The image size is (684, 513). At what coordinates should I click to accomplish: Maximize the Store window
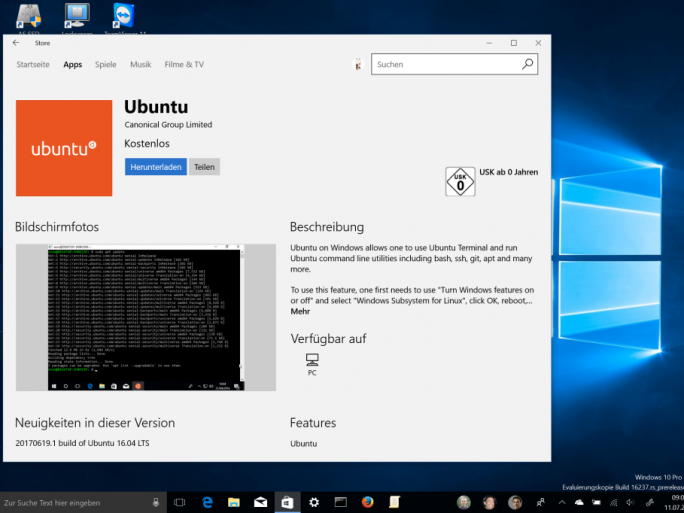pyautogui.click(x=514, y=43)
